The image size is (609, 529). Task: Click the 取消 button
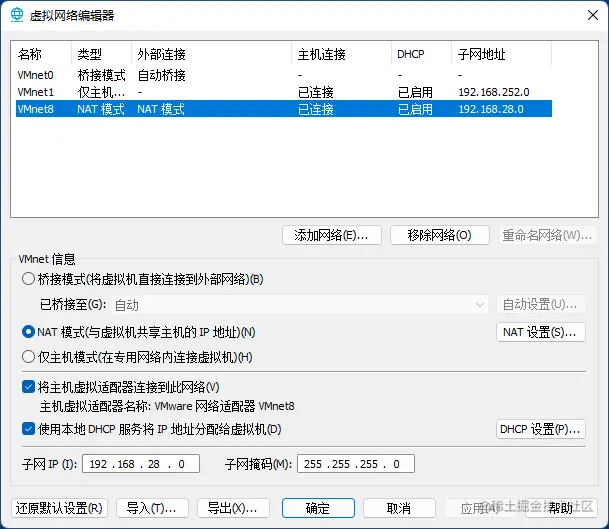click(x=399, y=508)
